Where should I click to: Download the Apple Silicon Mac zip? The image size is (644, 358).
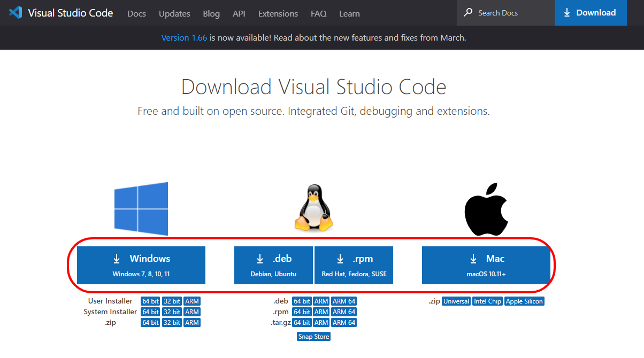pyautogui.click(x=524, y=301)
